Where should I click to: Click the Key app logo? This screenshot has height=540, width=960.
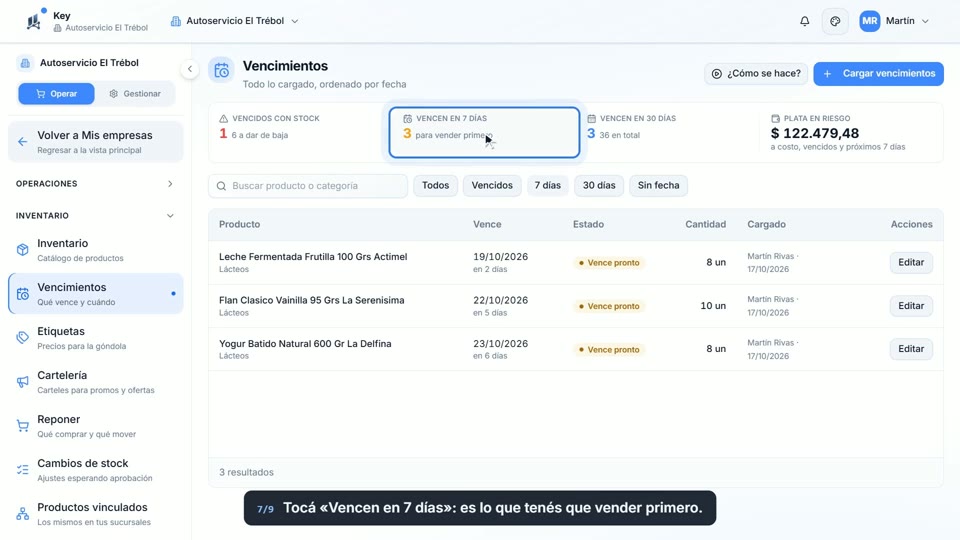point(34,21)
